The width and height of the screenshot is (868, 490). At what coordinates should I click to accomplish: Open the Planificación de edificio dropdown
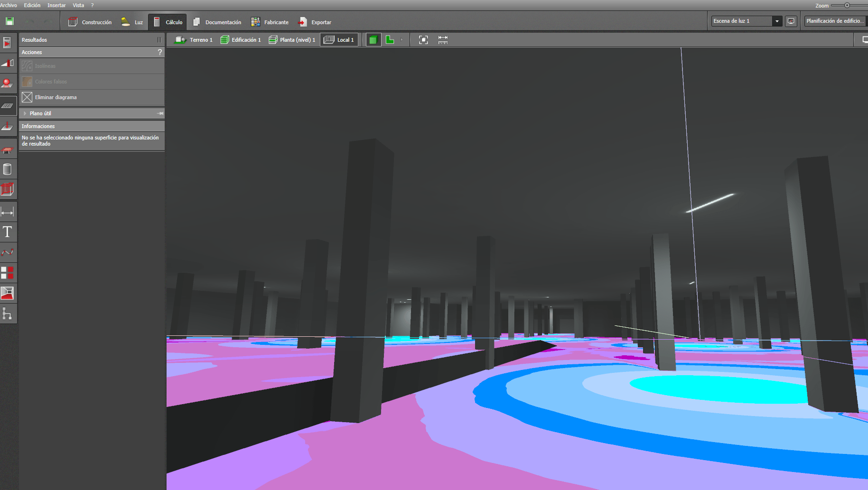coord(835,21)
